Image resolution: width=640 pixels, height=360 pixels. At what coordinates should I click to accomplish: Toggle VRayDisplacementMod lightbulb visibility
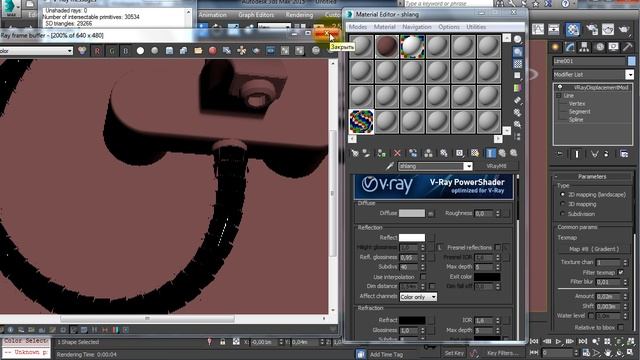560,87
